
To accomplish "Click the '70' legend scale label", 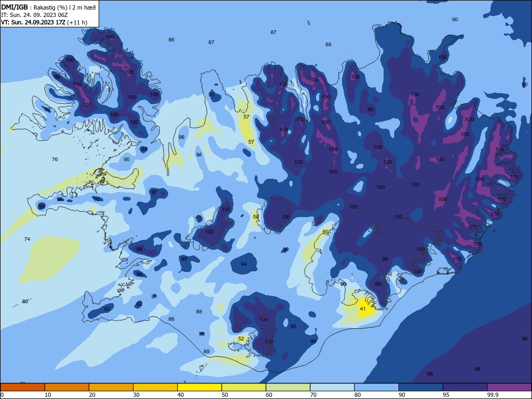I will (313, 395).
